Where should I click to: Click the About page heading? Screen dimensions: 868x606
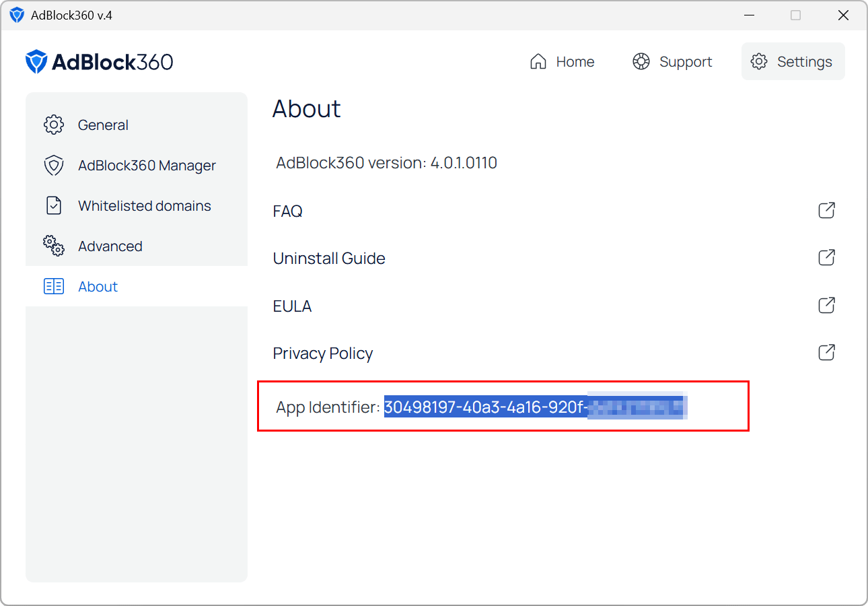(306, 108)
